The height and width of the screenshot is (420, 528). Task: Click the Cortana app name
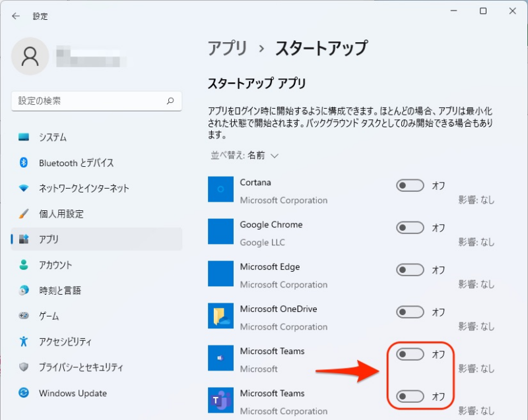(255, 182)
